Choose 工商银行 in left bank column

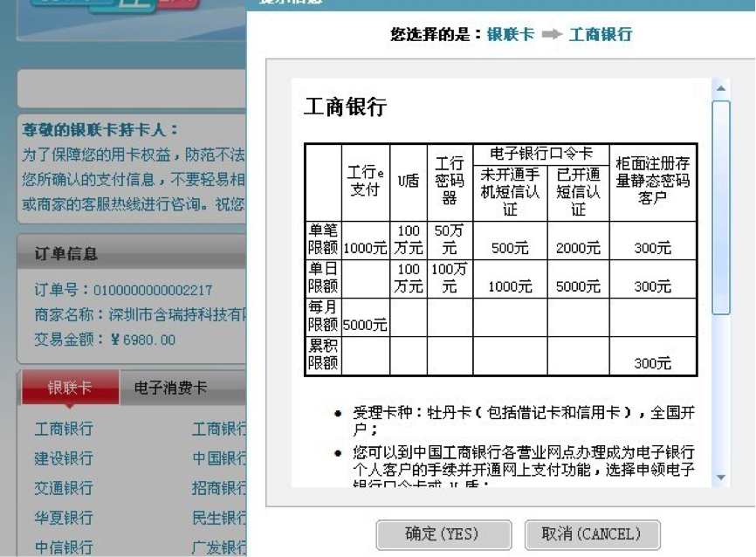[64, 429]
